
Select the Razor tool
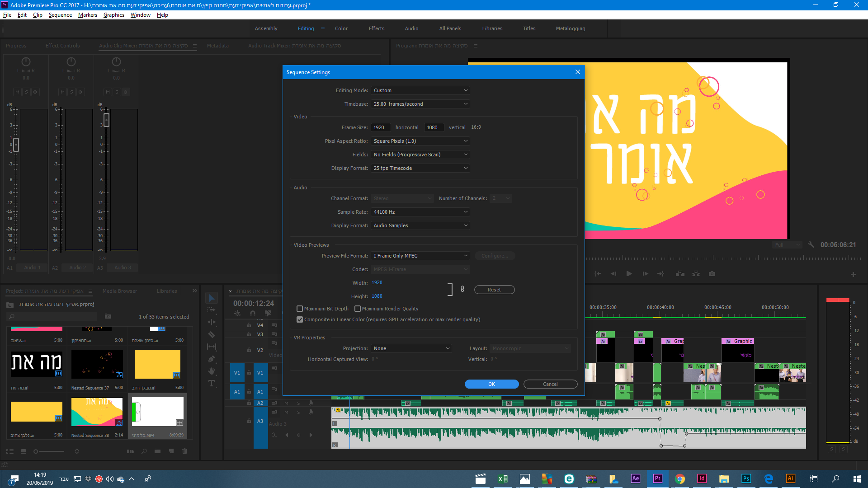coord(211,335)
